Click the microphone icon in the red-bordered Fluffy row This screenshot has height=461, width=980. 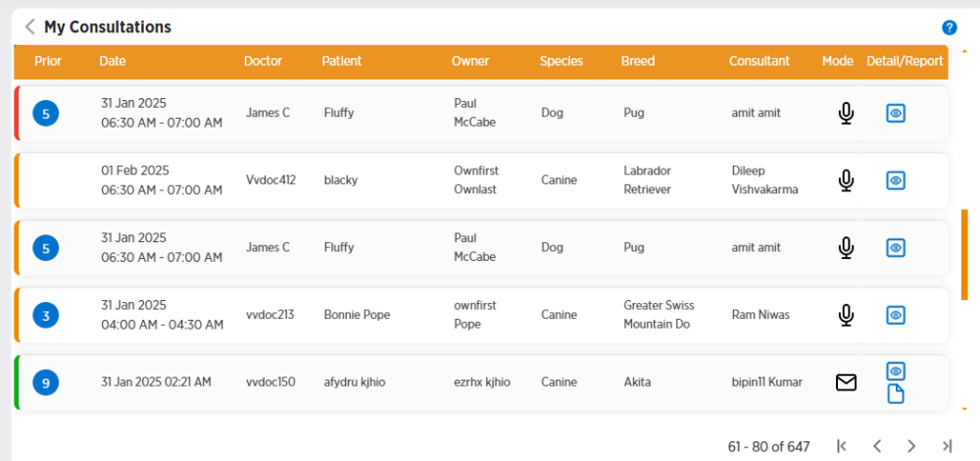click(846, 113)
